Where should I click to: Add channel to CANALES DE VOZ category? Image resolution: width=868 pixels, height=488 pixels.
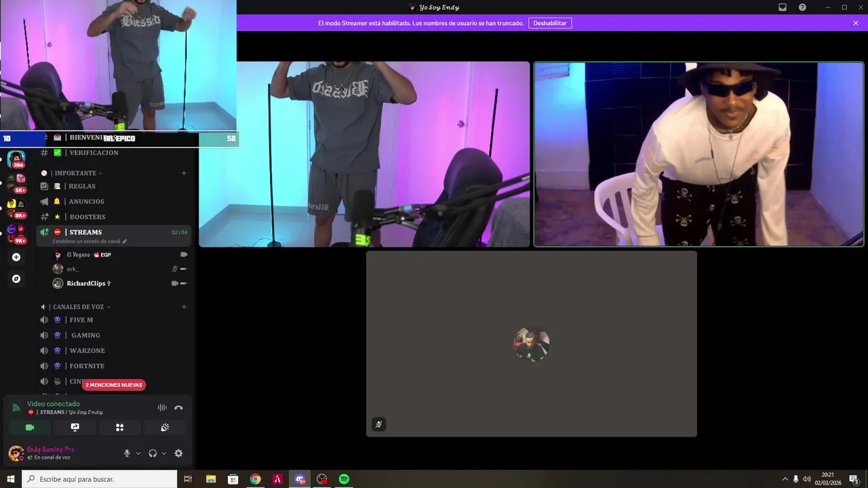184,306
